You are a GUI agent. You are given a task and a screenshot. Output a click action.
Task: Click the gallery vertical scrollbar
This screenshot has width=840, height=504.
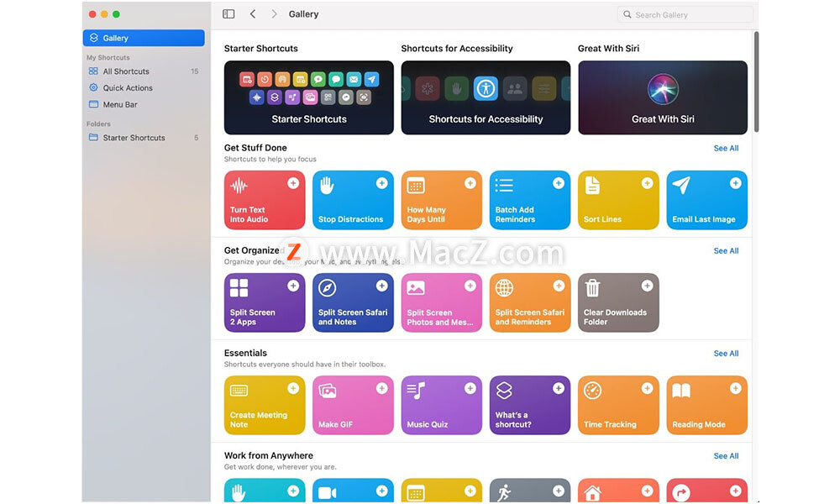[756, 81]
